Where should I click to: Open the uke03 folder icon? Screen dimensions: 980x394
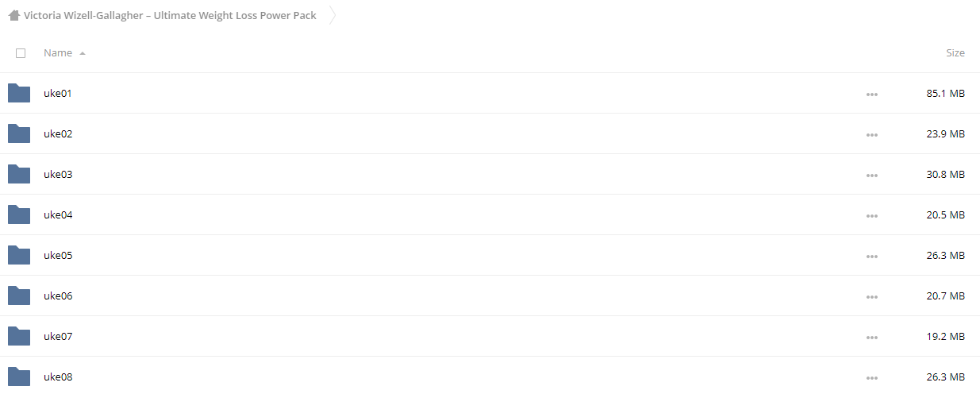point(19,174)
